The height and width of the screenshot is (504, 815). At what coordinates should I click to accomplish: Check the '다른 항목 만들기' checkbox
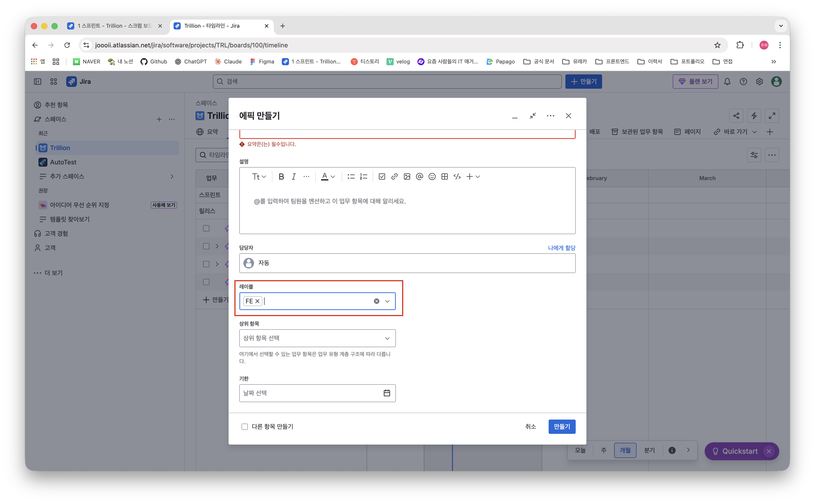point(244,427)
